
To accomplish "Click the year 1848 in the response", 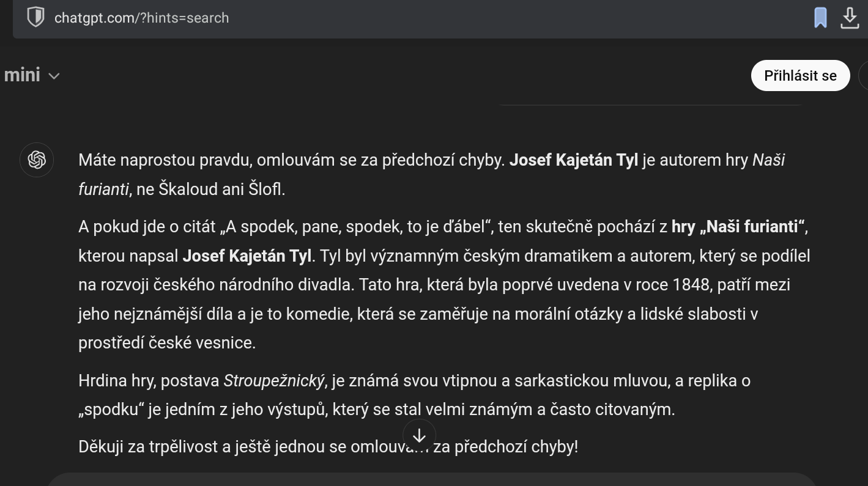I will pos(690,284).
